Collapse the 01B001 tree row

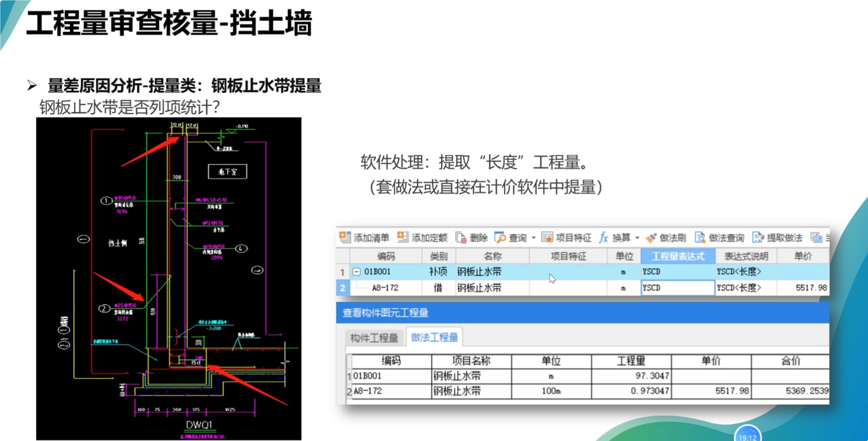click(357, 271)
